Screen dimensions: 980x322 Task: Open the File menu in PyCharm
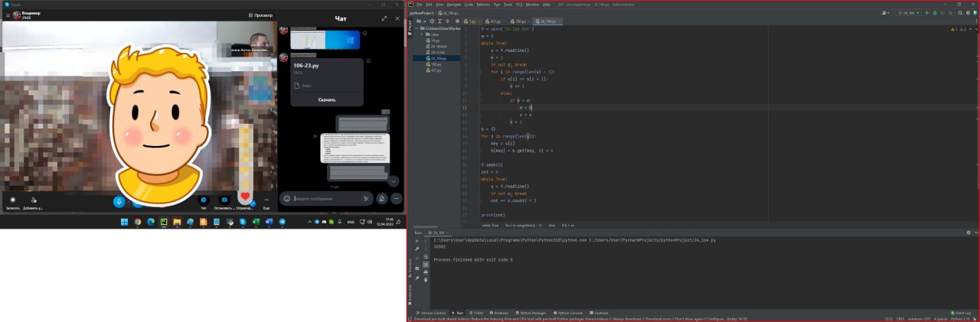[420, 4]
